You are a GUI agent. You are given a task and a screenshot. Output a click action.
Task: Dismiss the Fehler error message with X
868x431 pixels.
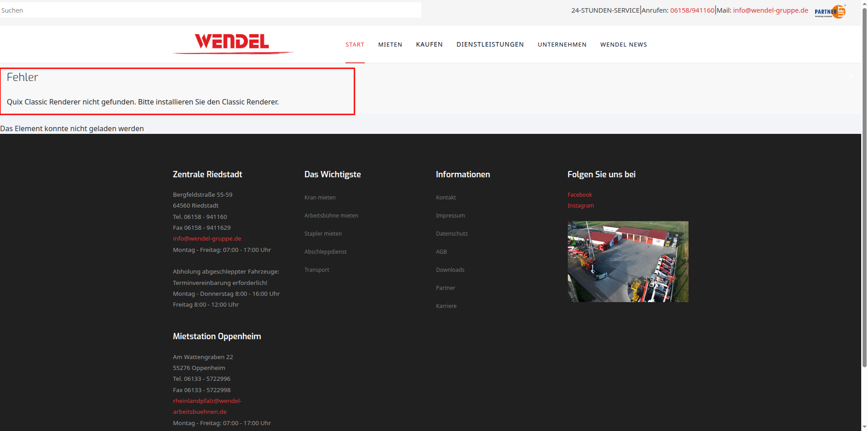(x=850, y=76)
